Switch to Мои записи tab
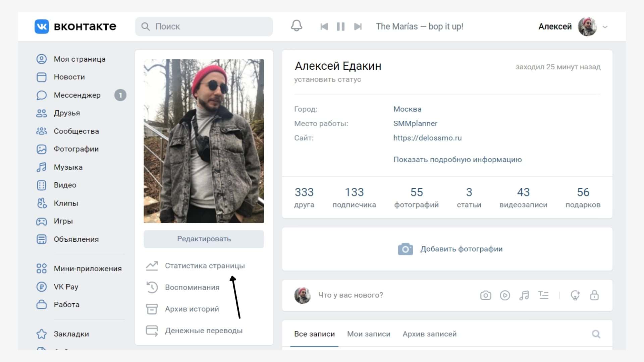Viewport: 644px width, 362px height. click(x=369, y=334)
